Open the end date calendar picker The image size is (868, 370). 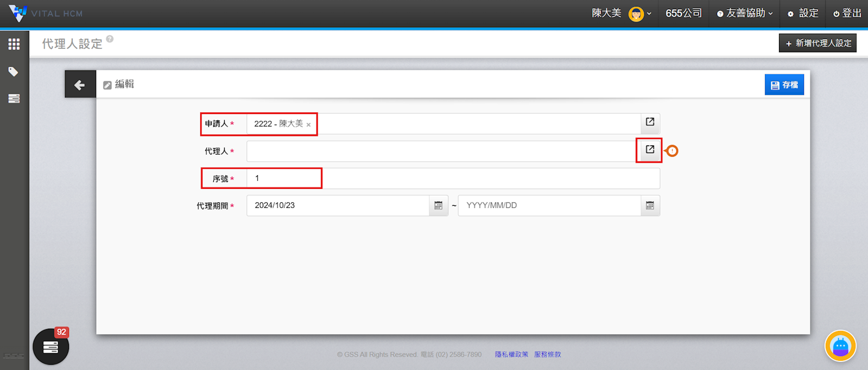pyautogui.click(x=650, y=206)
